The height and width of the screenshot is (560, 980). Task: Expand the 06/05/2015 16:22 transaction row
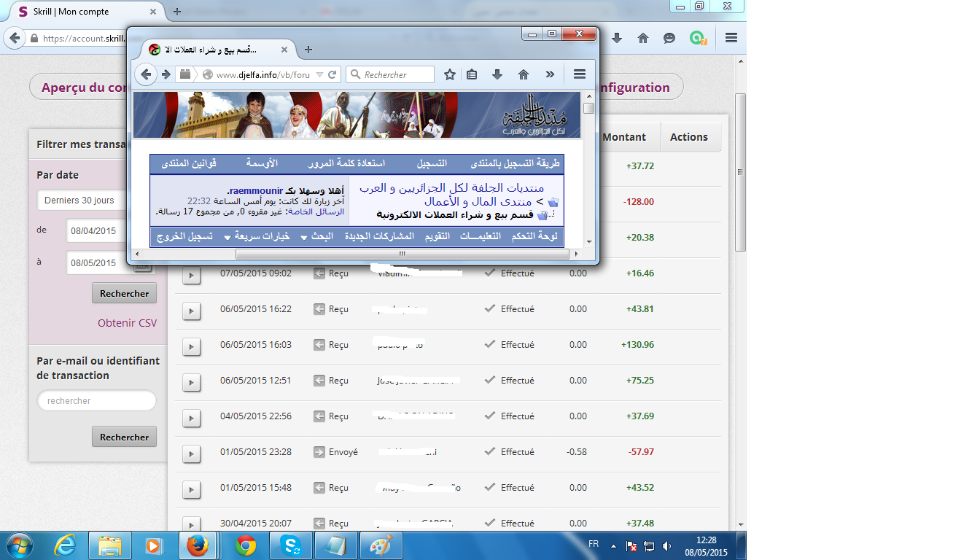pyautogui.click(x=190, y=311)
